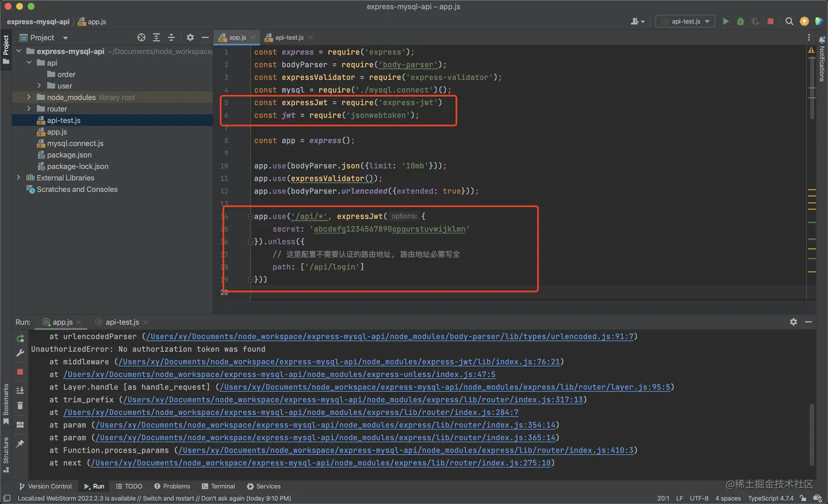The image size is (828, 504).
Task: Open the express-jwt index.js:76:21 link
Action: pyautogui.click(x=339, y=362)
